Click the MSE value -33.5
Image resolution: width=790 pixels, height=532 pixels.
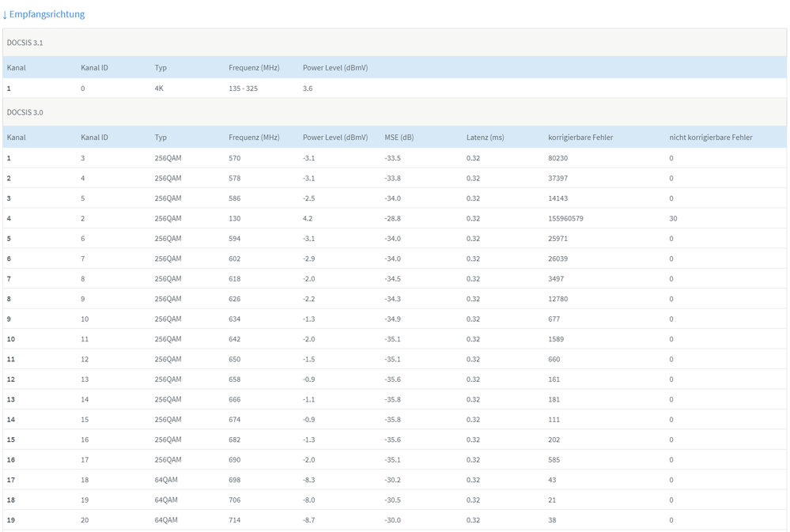click(392, 158)
